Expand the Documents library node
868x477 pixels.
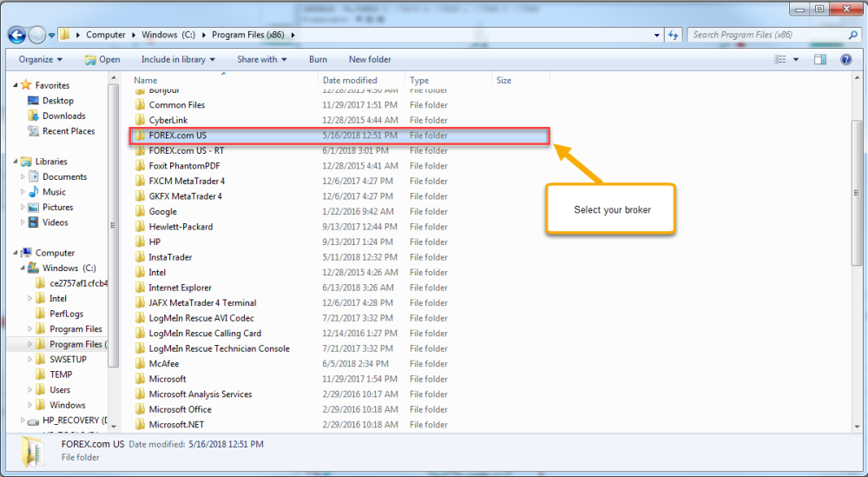click(x=23, y=176)
